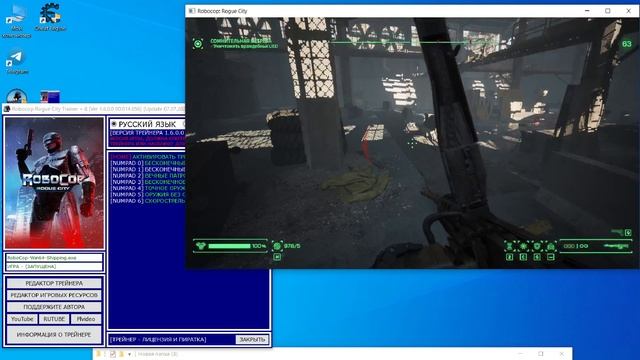This screenshot has width=640, height=360.
Task: Select the [NUMPAD 6] cheat line
Action: (x=148, y=201)
